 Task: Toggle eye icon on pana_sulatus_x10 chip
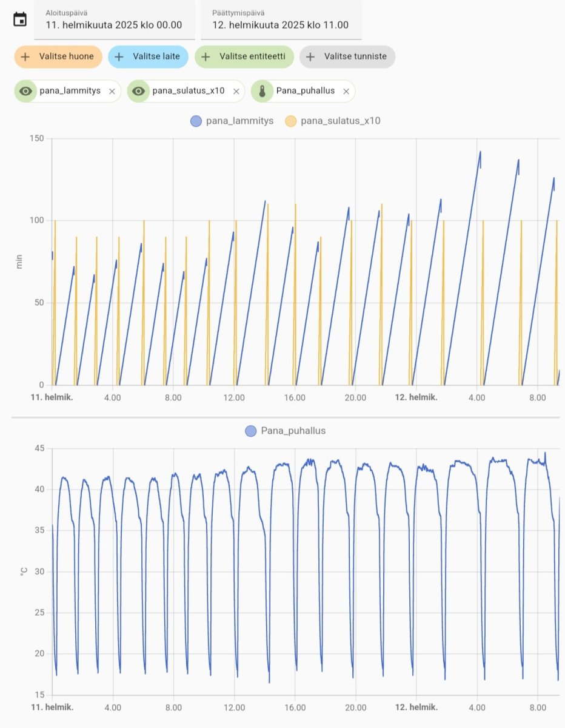(139, 91)
